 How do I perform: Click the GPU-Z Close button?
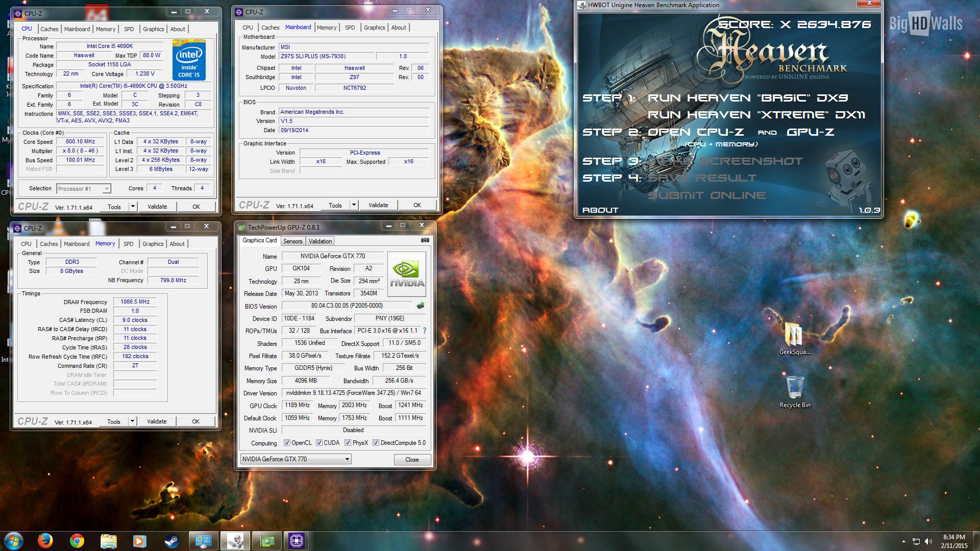412,460
